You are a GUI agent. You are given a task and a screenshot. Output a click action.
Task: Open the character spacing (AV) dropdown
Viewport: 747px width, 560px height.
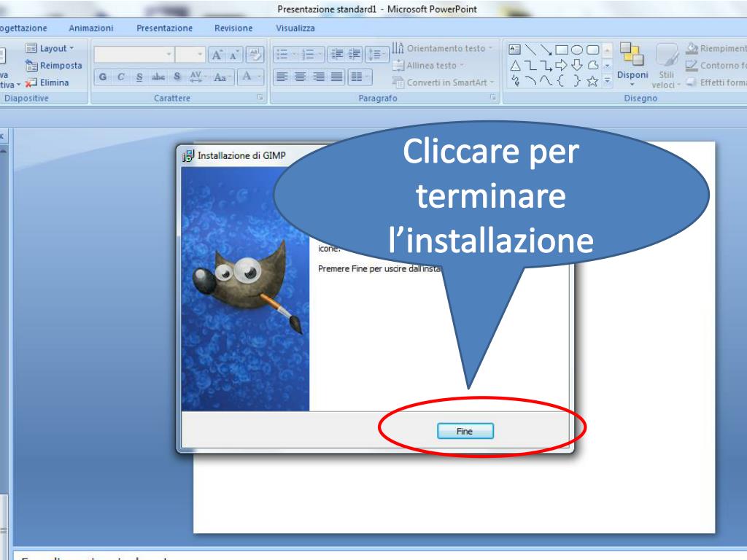(198, 77)
